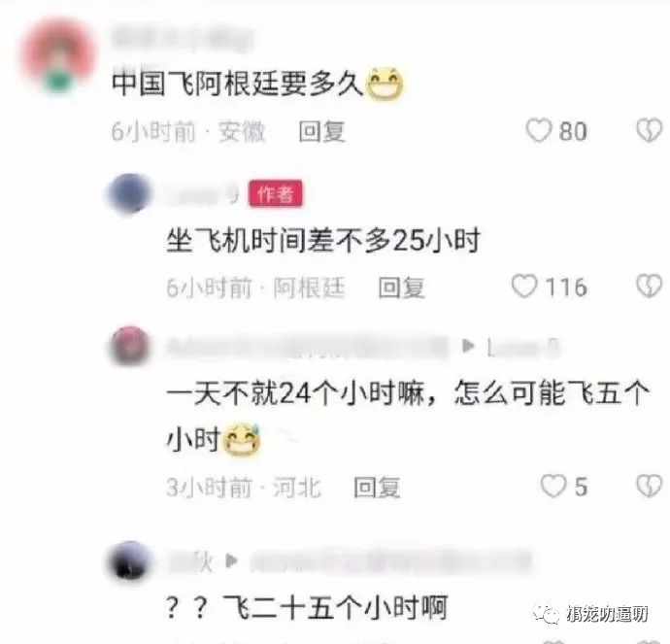Dislike the 中国飞阿根廷要多久 comment
The height and width of the screenshot is (644, 670).
(649, 130)
